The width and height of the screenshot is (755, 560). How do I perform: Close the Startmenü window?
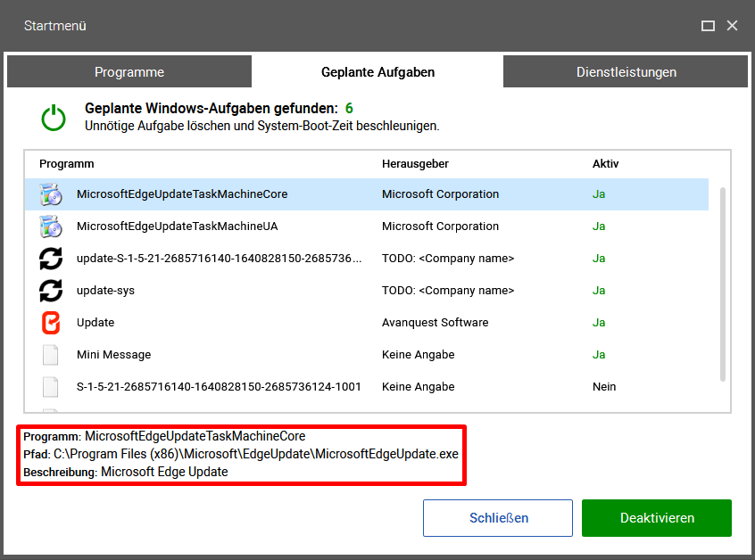point(732,26)
